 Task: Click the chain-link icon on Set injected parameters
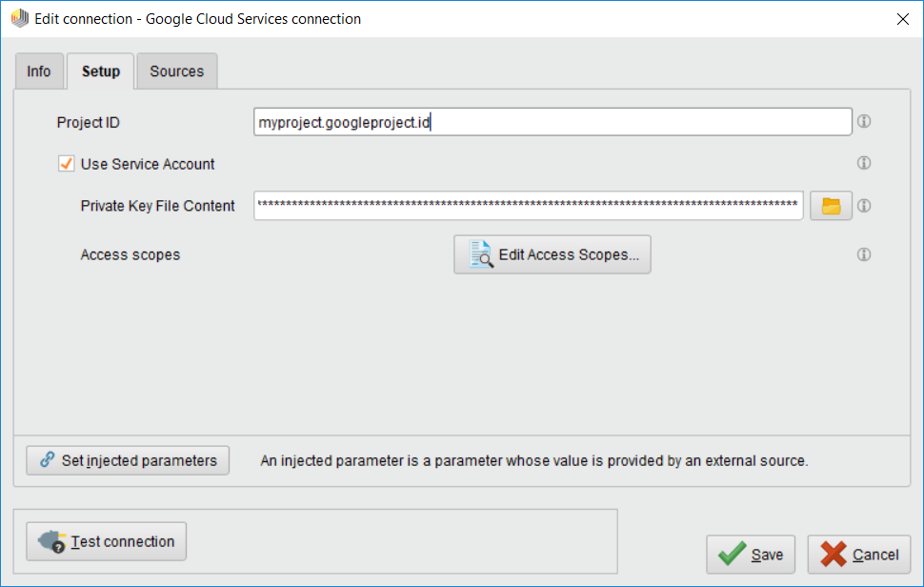click(50, 460)
